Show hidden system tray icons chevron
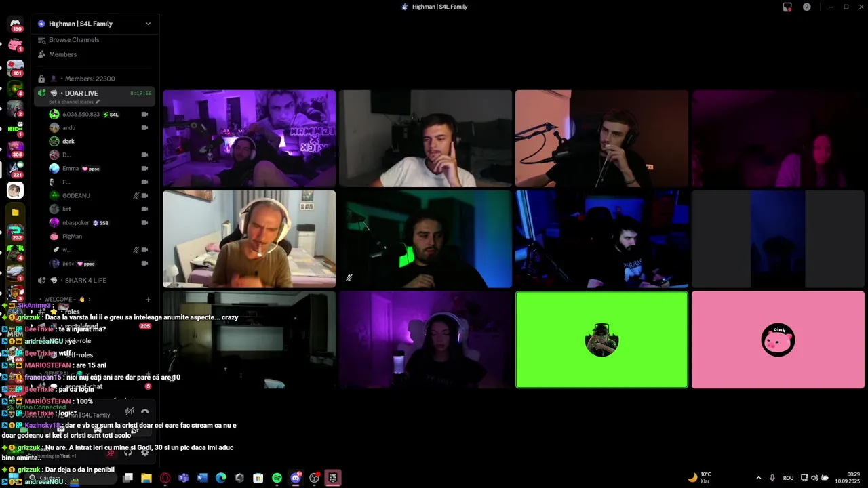This screenshot has height=488, width=868. (758, 478)
